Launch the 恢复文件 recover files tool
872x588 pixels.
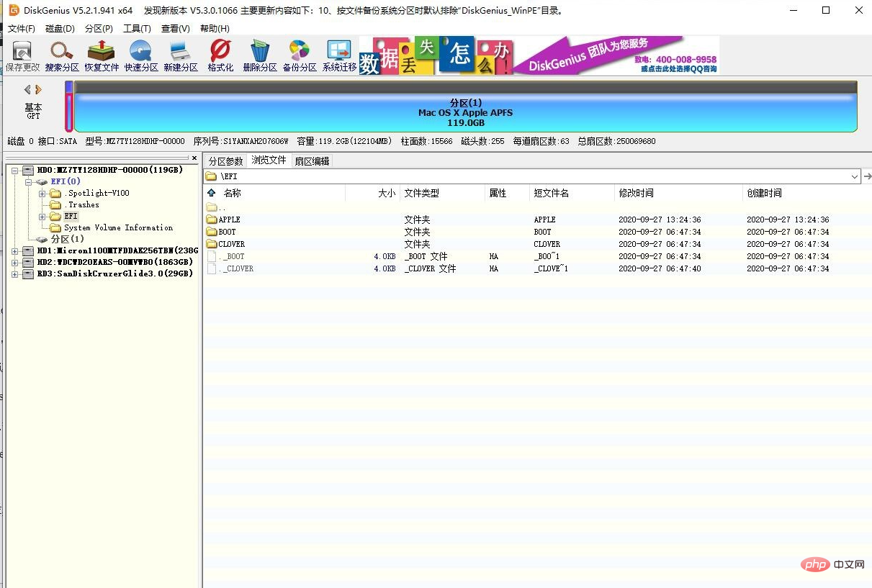pos(101,56)
